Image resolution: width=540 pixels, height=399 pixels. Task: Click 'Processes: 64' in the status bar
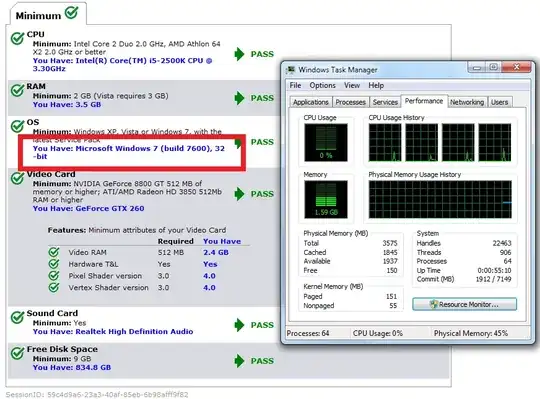[x=308, y=333]
